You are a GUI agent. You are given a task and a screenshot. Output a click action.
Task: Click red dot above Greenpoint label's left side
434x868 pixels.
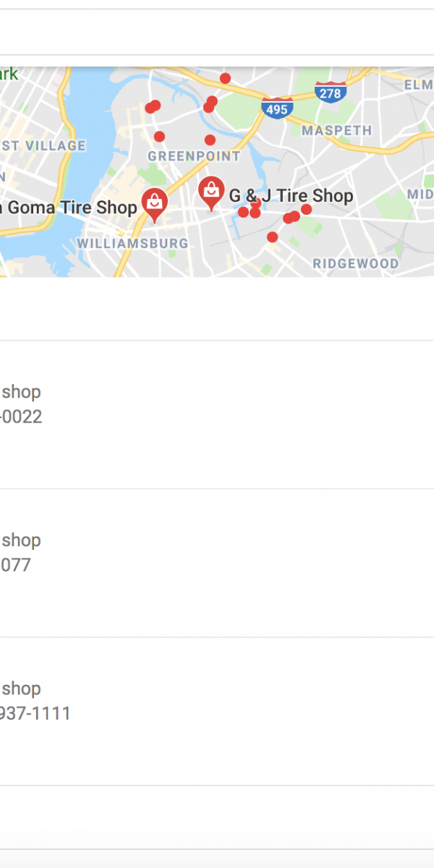coord(159,136)
